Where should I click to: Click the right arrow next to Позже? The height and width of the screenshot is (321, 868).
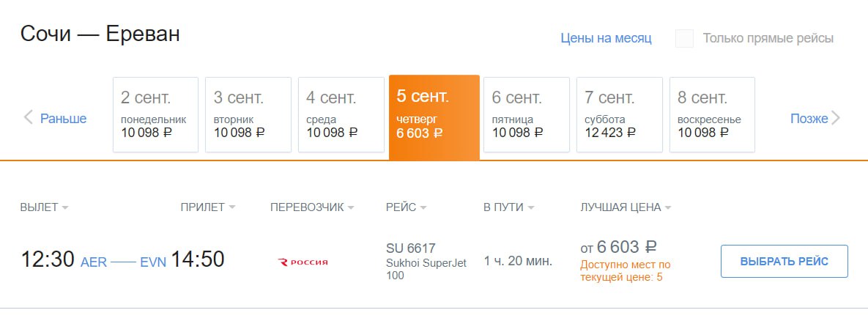point(836,118)
